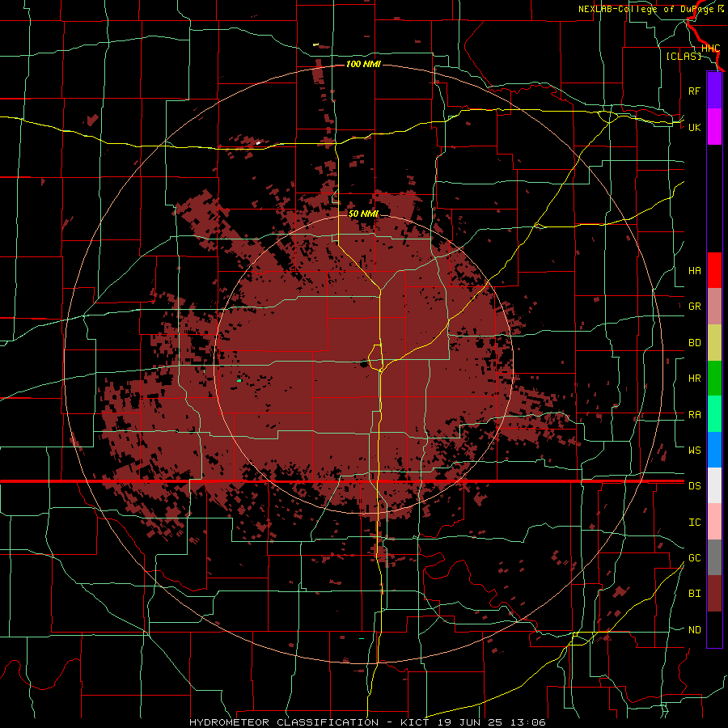Screen dimensions: 728x728
Task: Click the UK magenta legend swatch
Action: (x=714, y=127)
